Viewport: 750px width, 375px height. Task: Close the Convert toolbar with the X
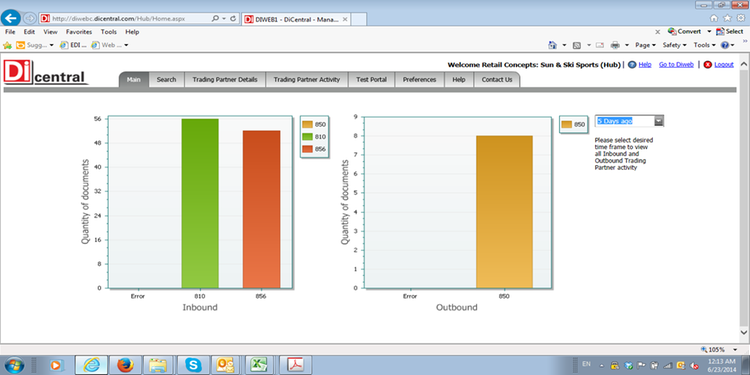[x=658, y=32]
